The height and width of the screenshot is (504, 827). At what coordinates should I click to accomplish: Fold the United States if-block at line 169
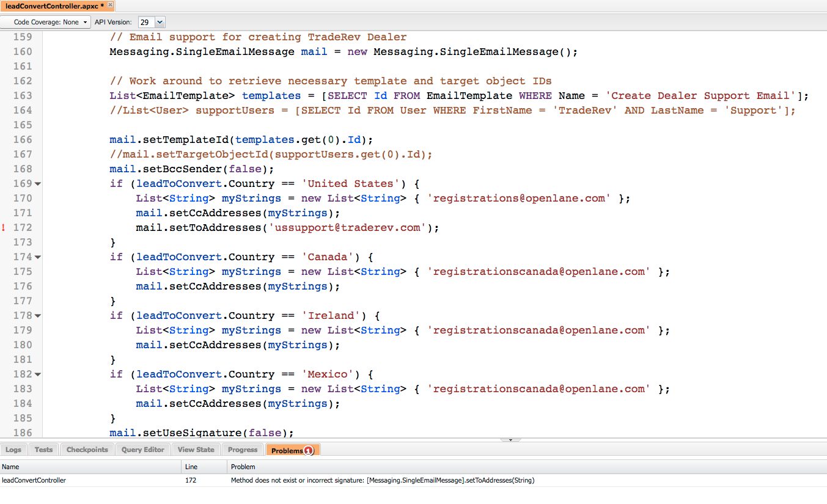38,184
